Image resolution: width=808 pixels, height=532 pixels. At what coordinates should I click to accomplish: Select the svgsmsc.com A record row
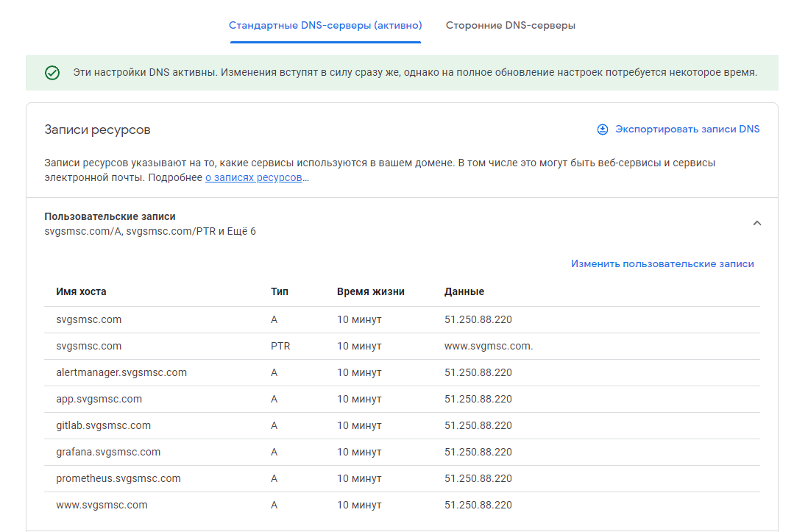pyautogui.click(x=83, y=319)
